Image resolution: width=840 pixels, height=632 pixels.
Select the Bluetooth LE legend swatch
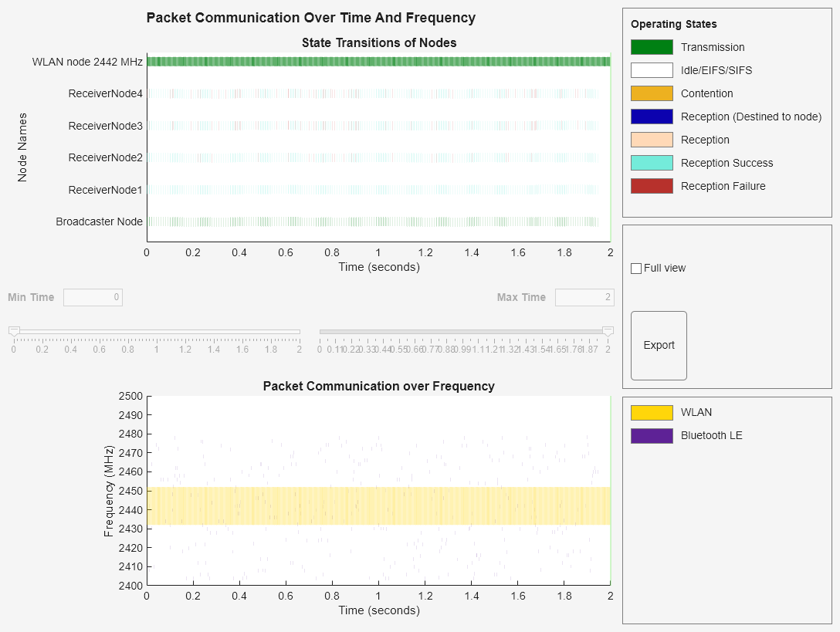click(x=652, y=435)
